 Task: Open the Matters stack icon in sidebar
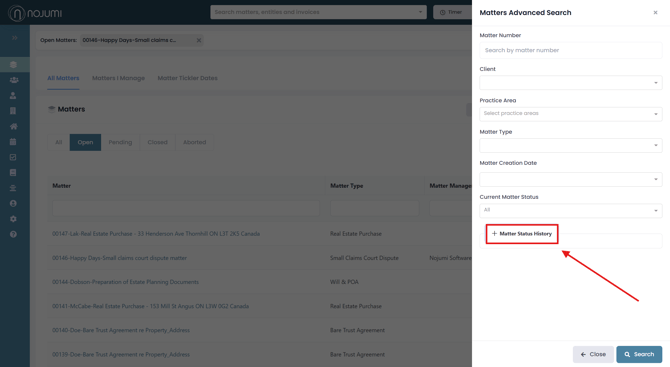coord(13,65)
